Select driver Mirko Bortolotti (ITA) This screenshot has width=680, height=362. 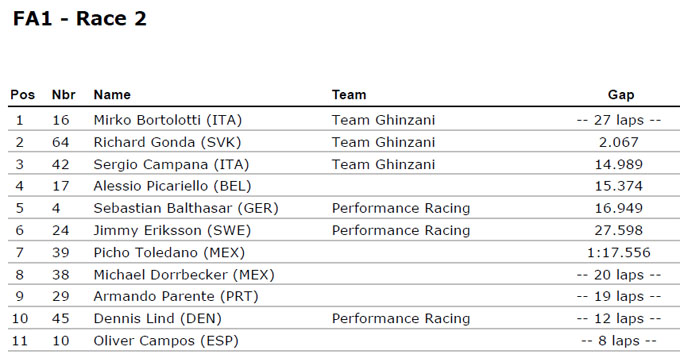(167, 120)
